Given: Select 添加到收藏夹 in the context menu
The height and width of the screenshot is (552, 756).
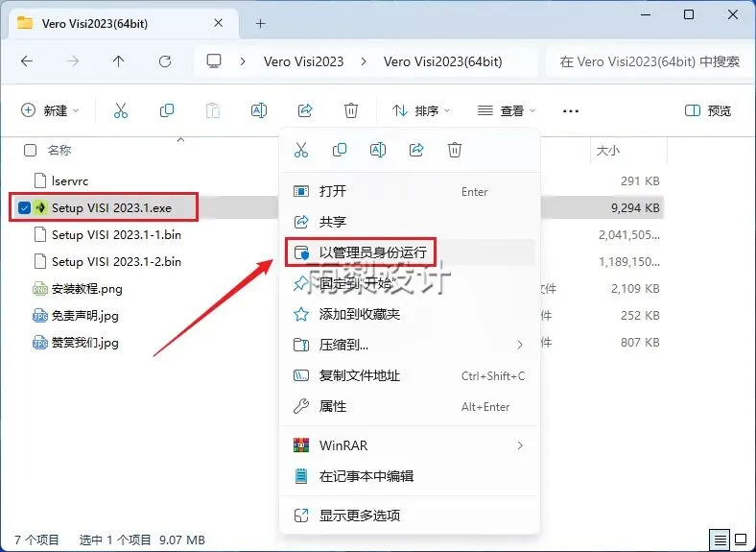Looking at the screenshot, I should [x=410, y=315].
